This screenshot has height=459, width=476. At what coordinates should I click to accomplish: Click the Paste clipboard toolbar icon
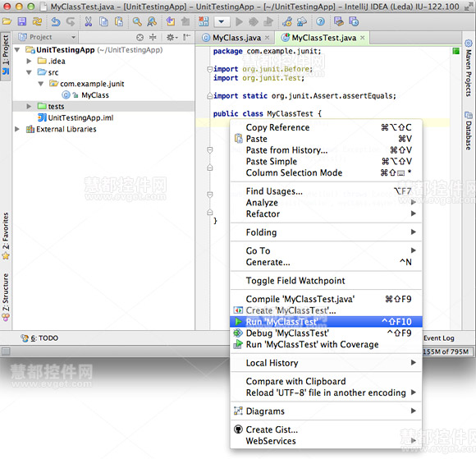(x=119, y=21)
